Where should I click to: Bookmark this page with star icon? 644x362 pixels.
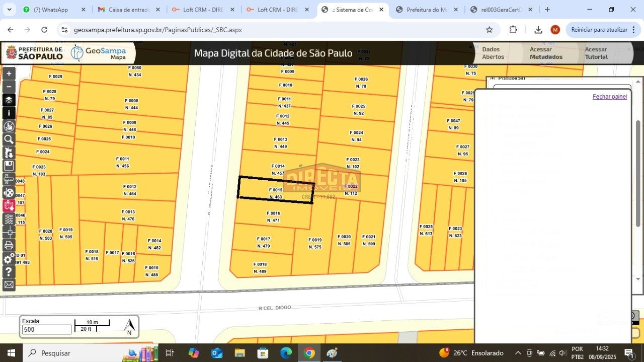tap(489, 30)
